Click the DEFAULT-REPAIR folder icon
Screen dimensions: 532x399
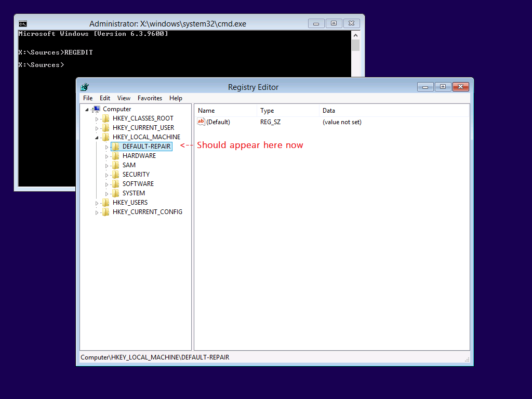point(115,147)
